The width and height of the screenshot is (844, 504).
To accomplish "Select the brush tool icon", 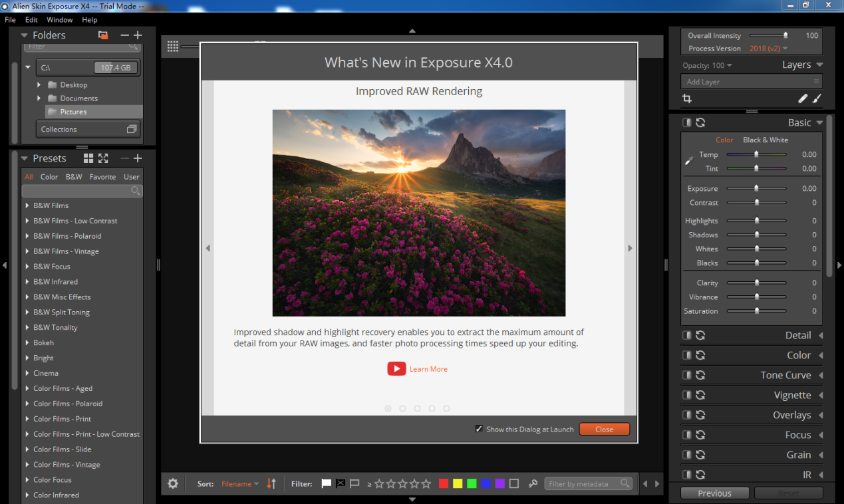I will pyautogui.click(x=817, y=98).
